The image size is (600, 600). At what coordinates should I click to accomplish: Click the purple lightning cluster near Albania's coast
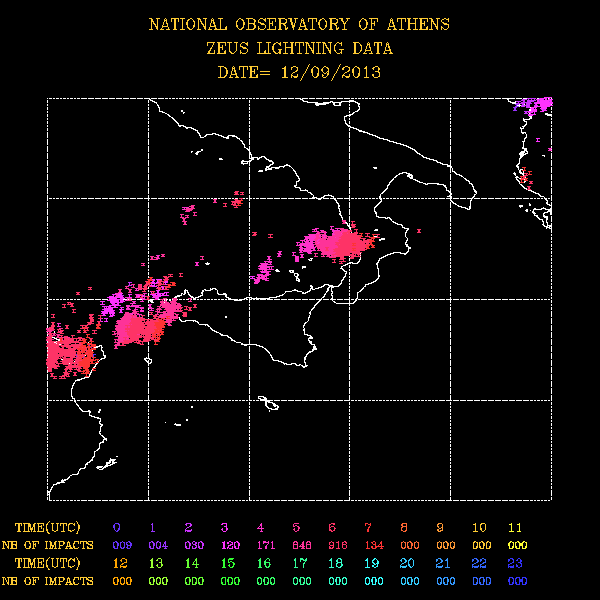[534, 106]
